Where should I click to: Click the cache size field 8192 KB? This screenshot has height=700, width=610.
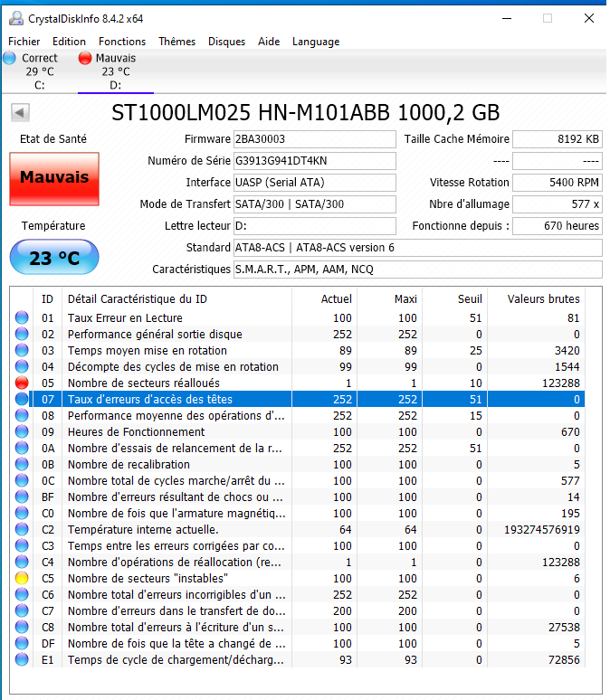[558, 139]
